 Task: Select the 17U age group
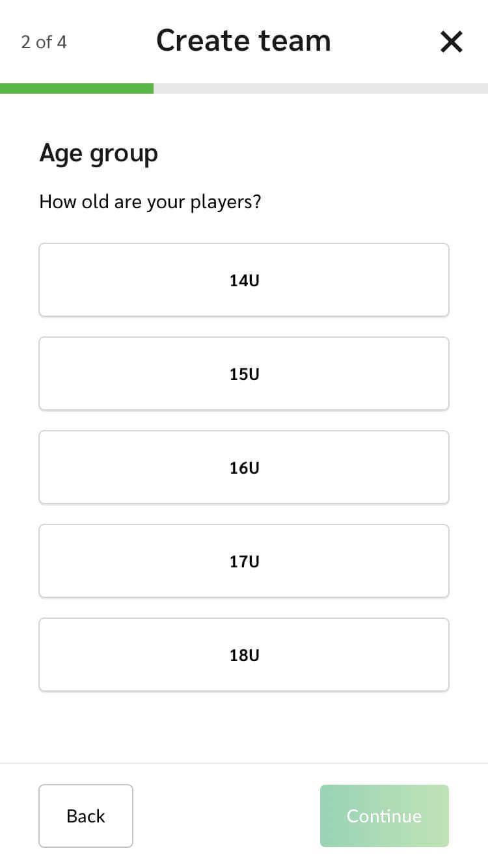click(x=244, y=562)
